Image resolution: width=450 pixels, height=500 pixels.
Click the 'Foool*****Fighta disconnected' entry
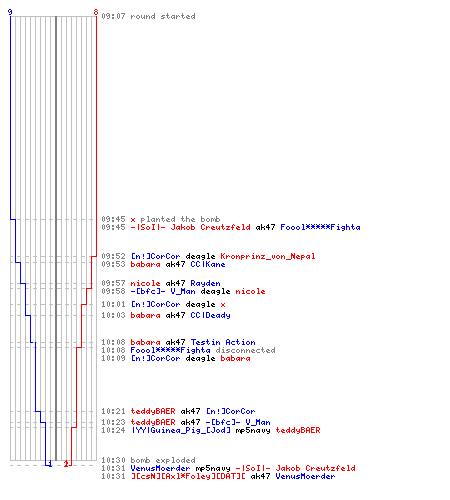pos(203,350)
